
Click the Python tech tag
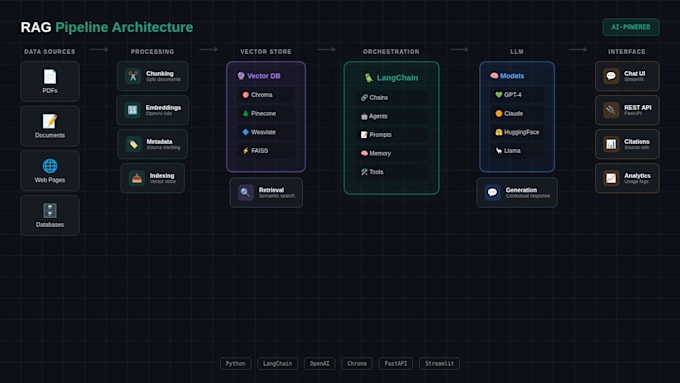[x=235, y=363]
